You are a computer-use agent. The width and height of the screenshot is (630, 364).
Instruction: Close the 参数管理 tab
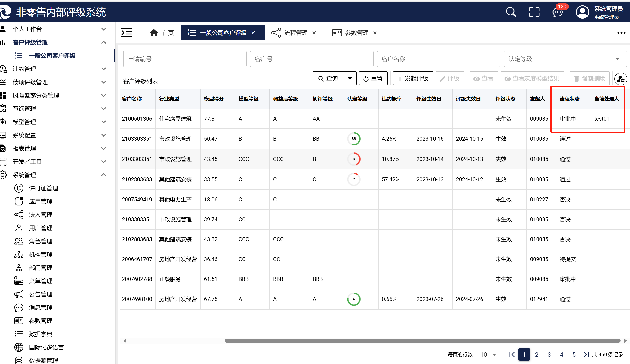375,33
